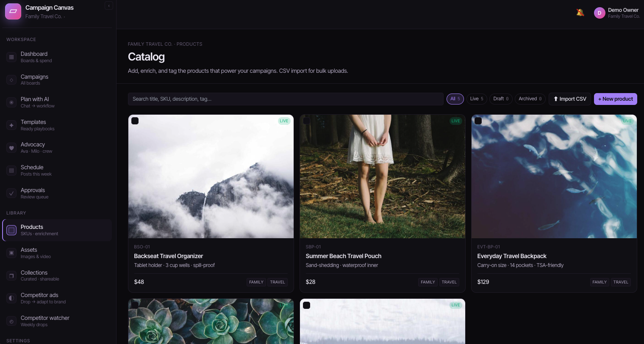Focus the product search field
The width and height of the screenshot is (644, 344).
click(x=286, y=99)
